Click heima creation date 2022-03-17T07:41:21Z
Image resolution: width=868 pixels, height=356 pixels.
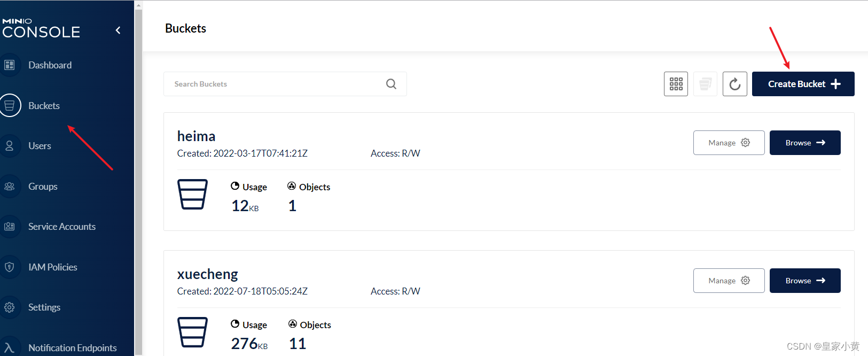pyautogui.click(x=261, y=153)
